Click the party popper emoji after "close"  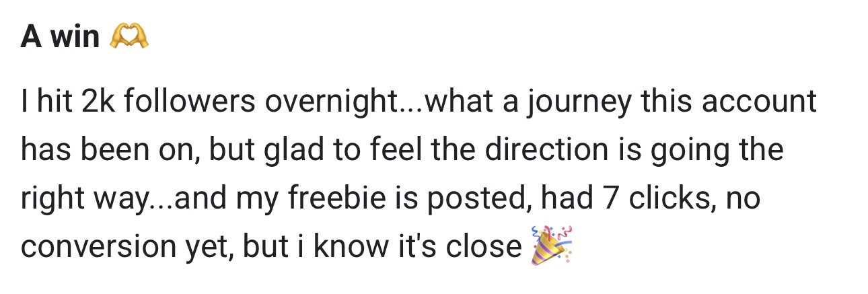(551, 246)
